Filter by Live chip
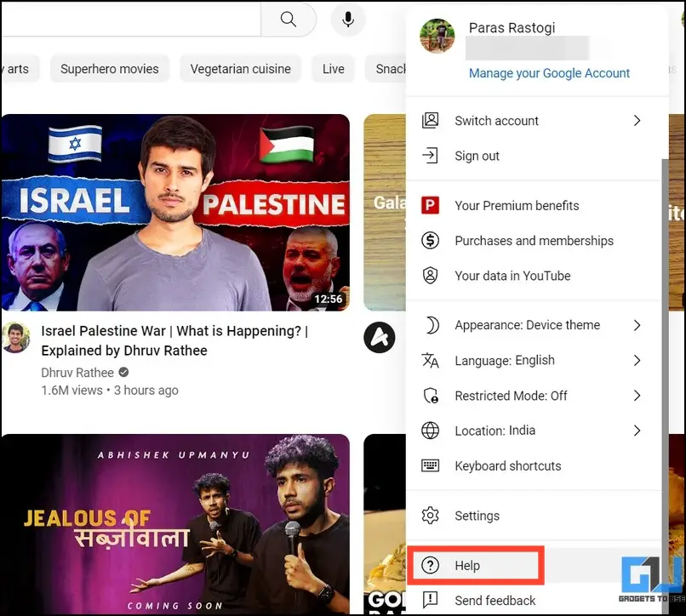The width and height of the screenshot is (686, 616). pyautogui.click(x=334, y=69)
